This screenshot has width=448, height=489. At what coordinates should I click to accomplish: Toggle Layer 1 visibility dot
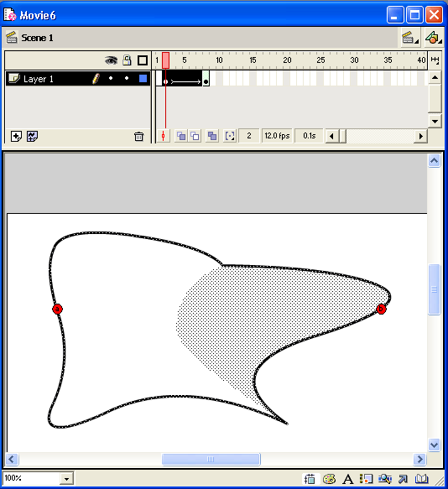click(111, 78)
